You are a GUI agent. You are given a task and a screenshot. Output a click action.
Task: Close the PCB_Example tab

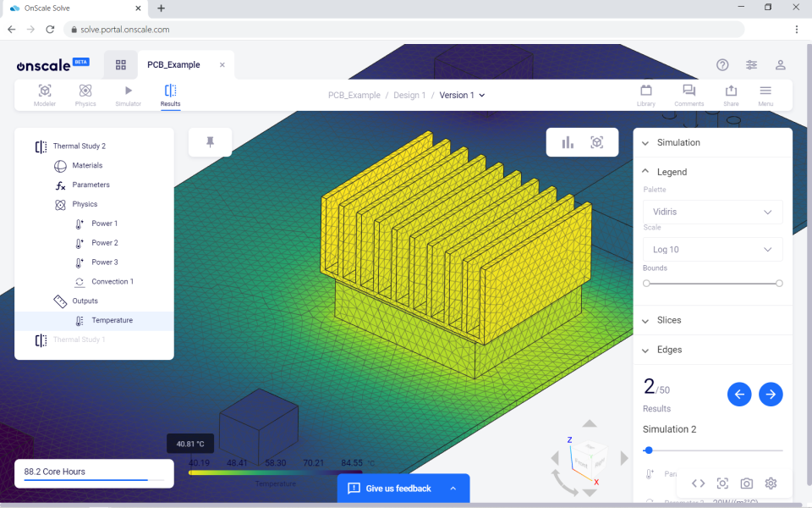[222, 65]
